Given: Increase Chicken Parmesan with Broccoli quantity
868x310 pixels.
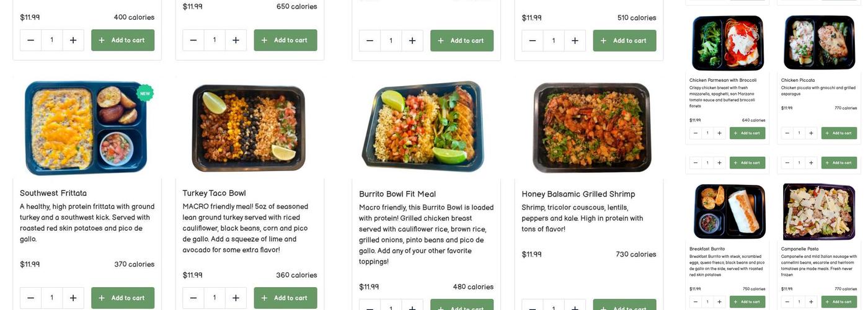Looking at the screenshot, I should 719,133.
